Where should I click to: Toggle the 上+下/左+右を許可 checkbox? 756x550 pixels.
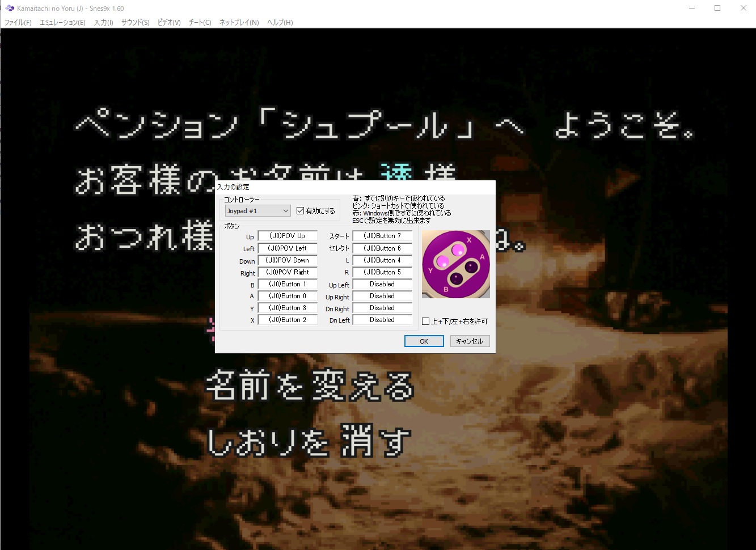(455, 321)
